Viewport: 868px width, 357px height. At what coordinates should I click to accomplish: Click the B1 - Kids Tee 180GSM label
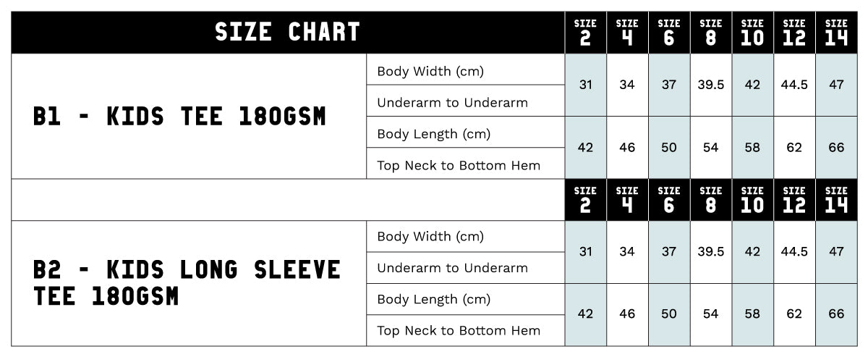coord(179,117)
